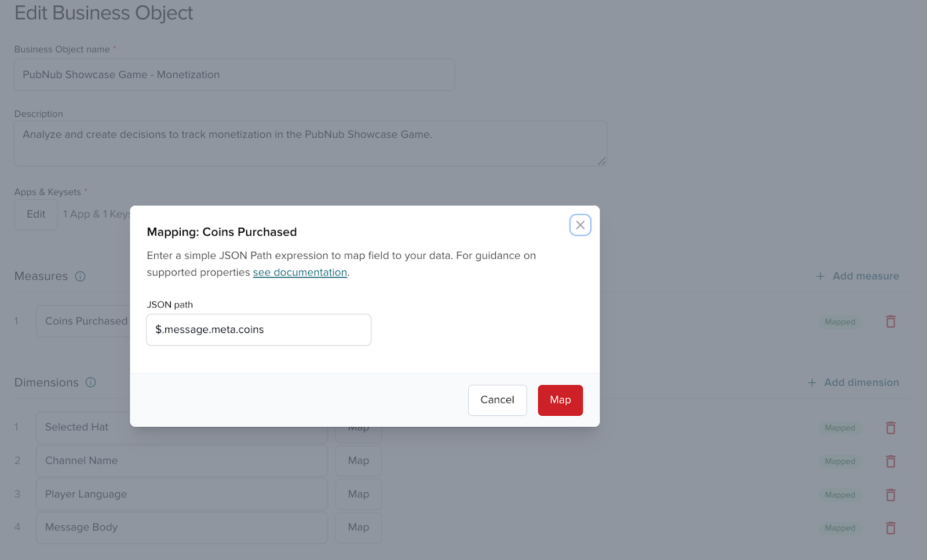
Task: Close the Mapping dialog with X icon
Action: coord(580,225)
